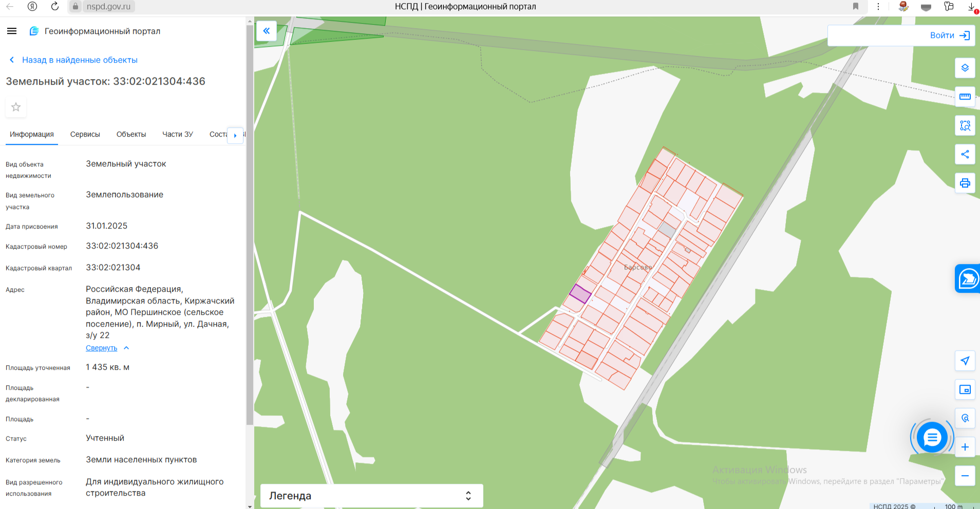Zoom in the map with plus button
The image size is (980, 509).
tap(965, 447)
